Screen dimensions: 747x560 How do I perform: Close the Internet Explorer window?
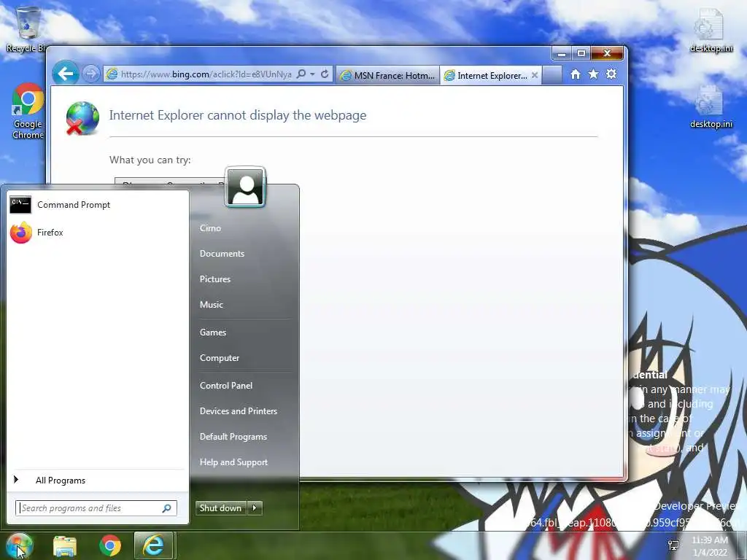(607, 53)
